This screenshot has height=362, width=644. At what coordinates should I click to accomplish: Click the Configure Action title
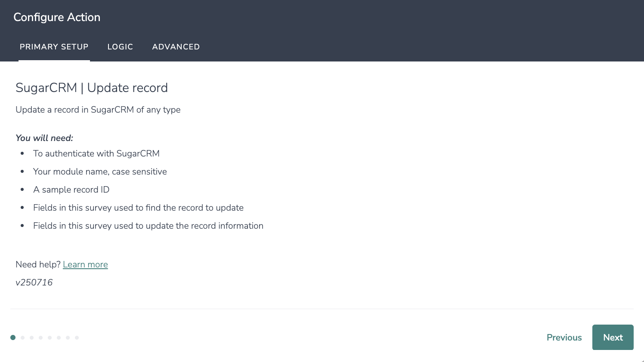(x=57, y=17)
